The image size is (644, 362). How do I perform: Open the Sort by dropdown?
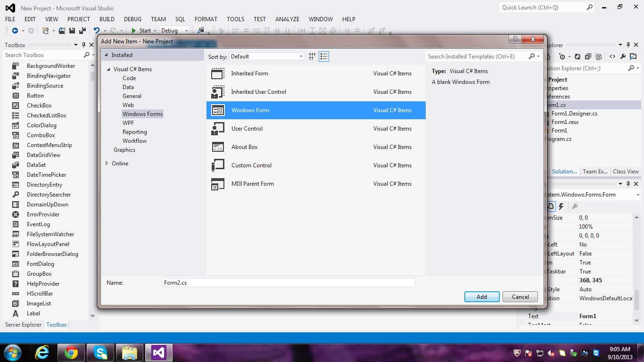point(267,57)
